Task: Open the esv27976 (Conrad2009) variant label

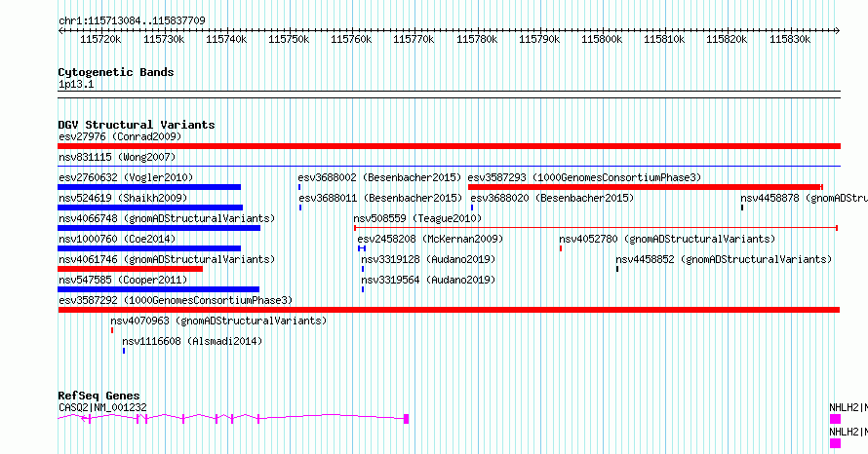Action: point(120,136)
